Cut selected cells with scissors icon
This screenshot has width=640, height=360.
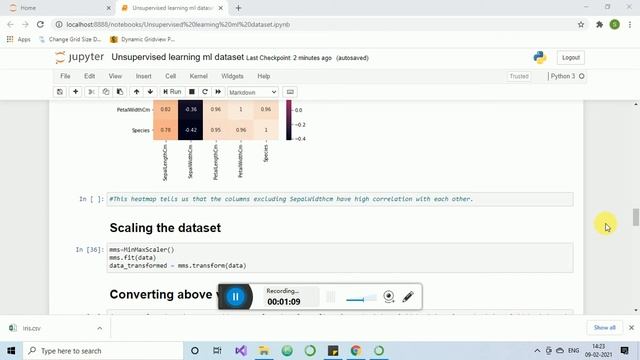pyautogui.click(x=91, y=92)
